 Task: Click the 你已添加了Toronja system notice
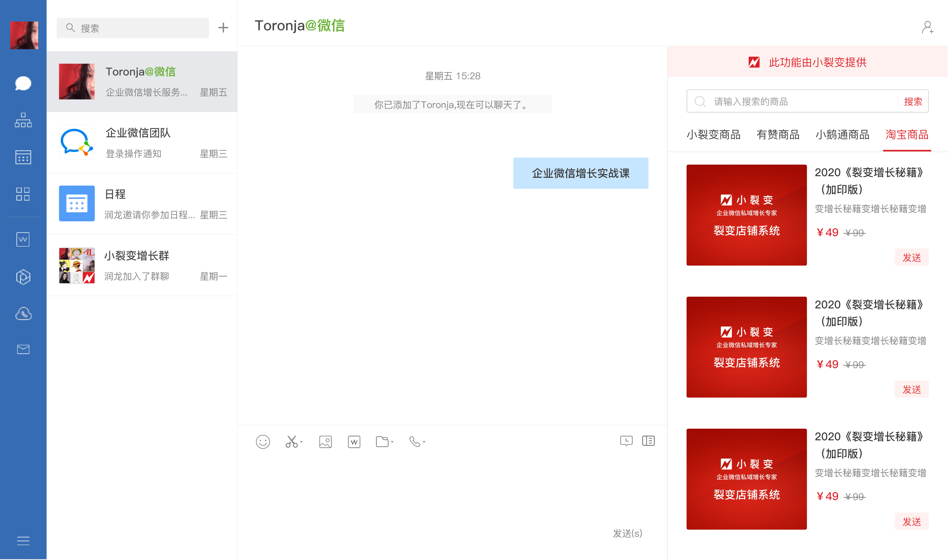453,105
